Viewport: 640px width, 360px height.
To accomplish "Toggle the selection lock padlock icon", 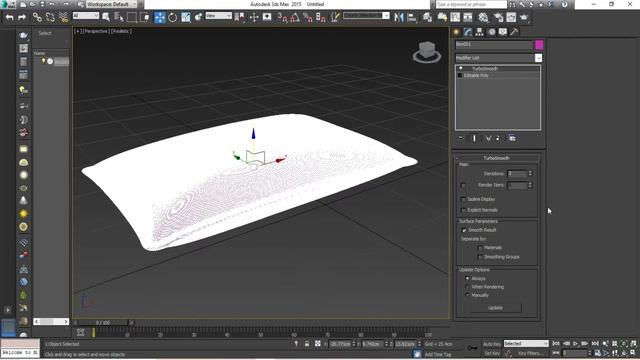I will [307, 344].
